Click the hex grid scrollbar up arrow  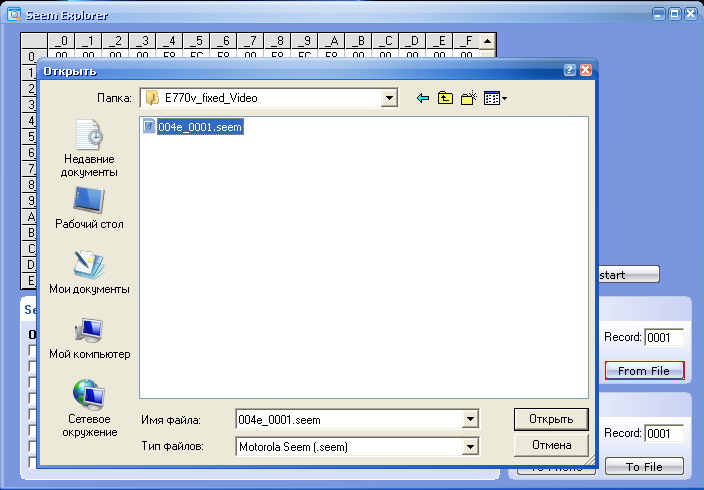pos(486,42)
